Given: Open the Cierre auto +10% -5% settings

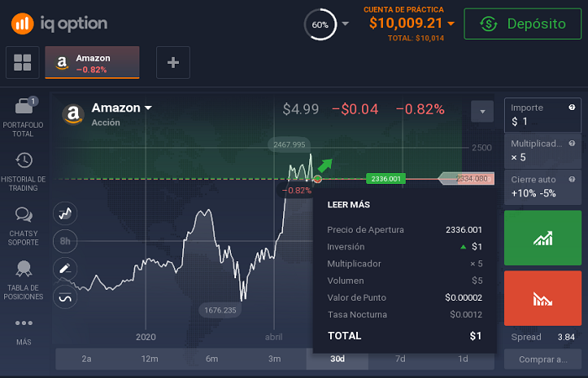Looking at the screenshot, I should pos(543,186).
